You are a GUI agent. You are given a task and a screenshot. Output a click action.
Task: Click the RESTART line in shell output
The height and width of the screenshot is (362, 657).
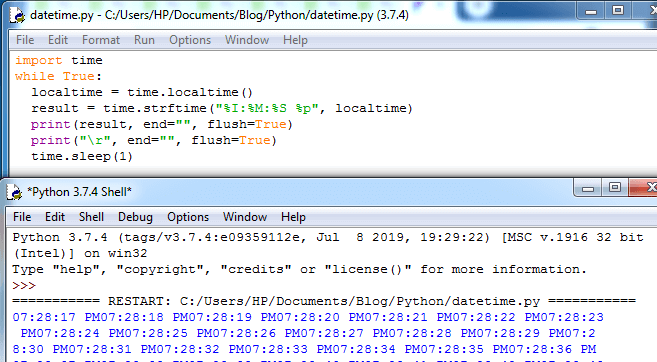[x=324, y=301]
